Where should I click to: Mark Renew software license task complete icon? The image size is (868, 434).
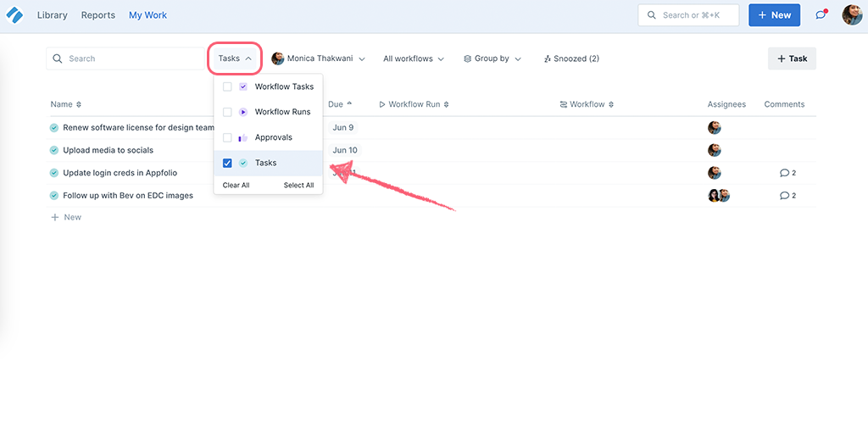click(x=54, y=128)
